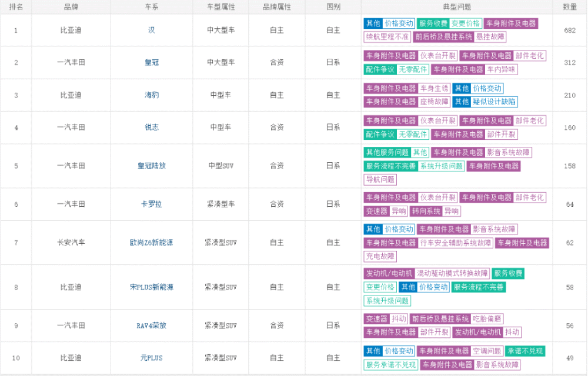Select the 充电故障 tag in row 7

(380, 256)
